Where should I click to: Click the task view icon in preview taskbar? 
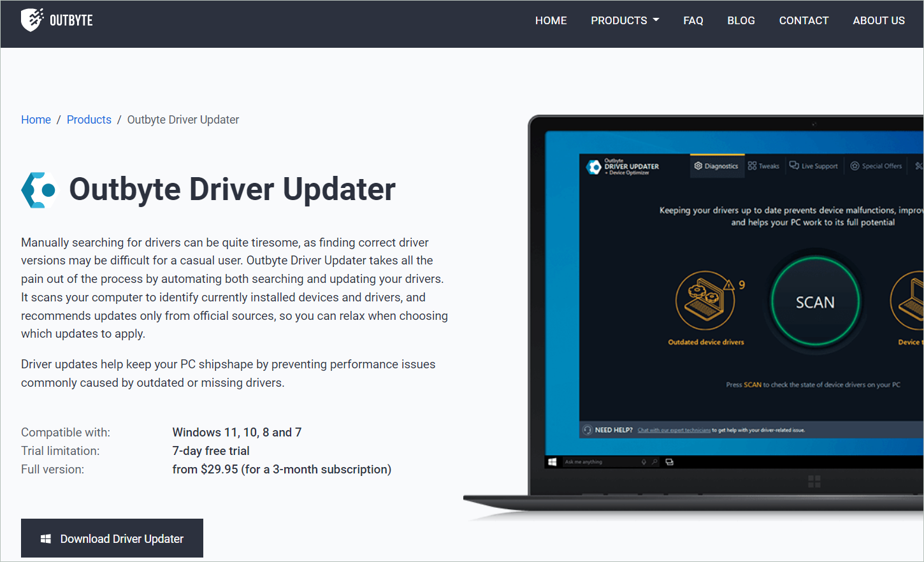click(670, 462)
